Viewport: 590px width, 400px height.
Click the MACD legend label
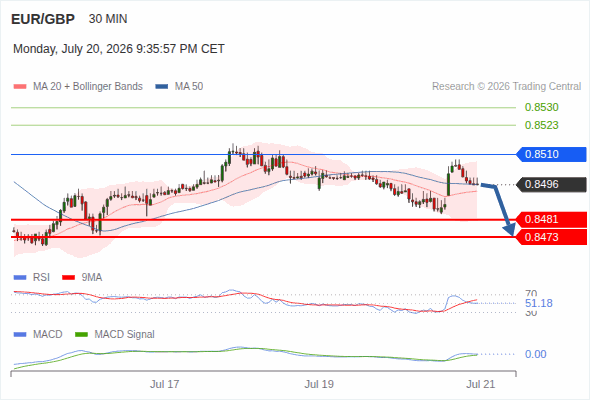[48, 335]
